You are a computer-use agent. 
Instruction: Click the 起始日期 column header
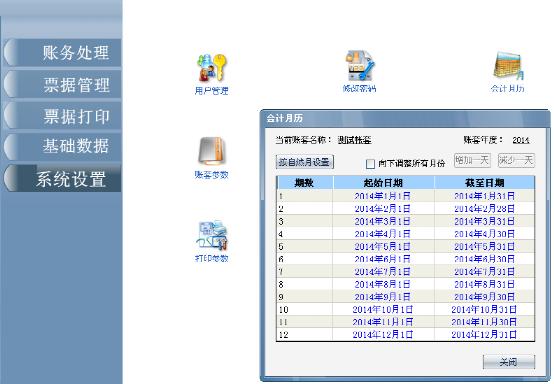[x=383, y=183]
